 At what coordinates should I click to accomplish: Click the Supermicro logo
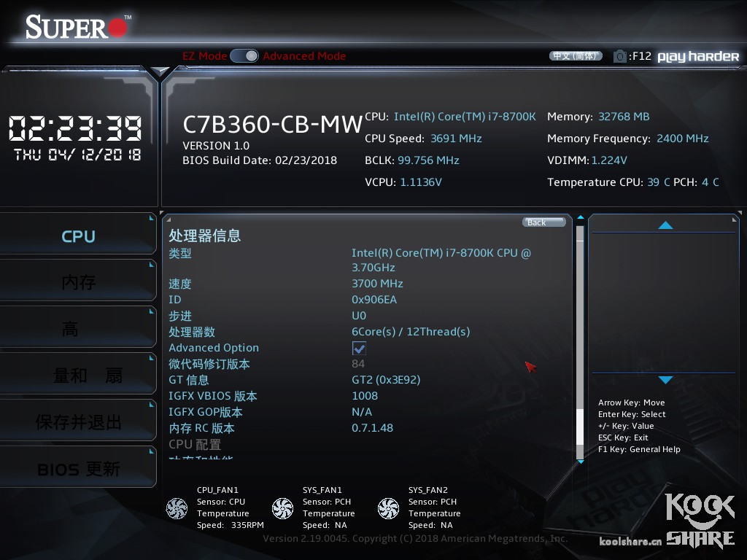pos(77,27)
